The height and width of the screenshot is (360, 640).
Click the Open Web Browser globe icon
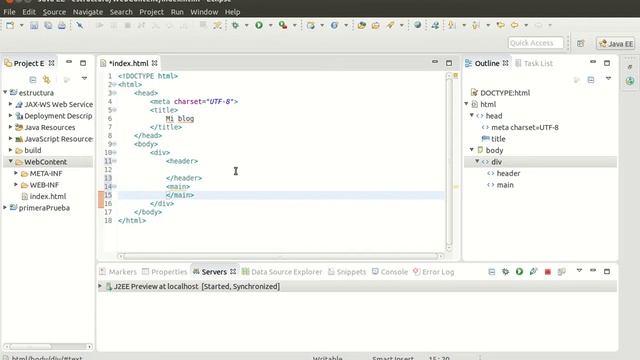point(417,25)
